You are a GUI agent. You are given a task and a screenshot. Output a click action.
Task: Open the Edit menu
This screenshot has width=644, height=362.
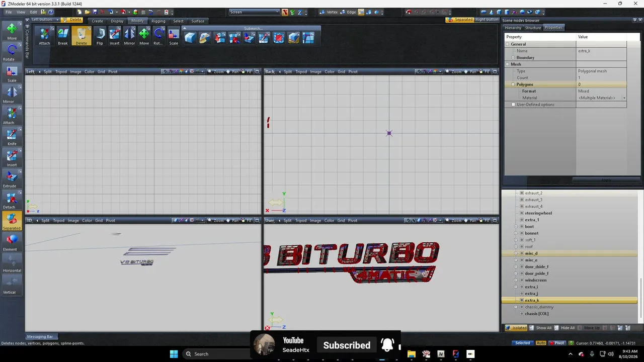pos(33,12)
